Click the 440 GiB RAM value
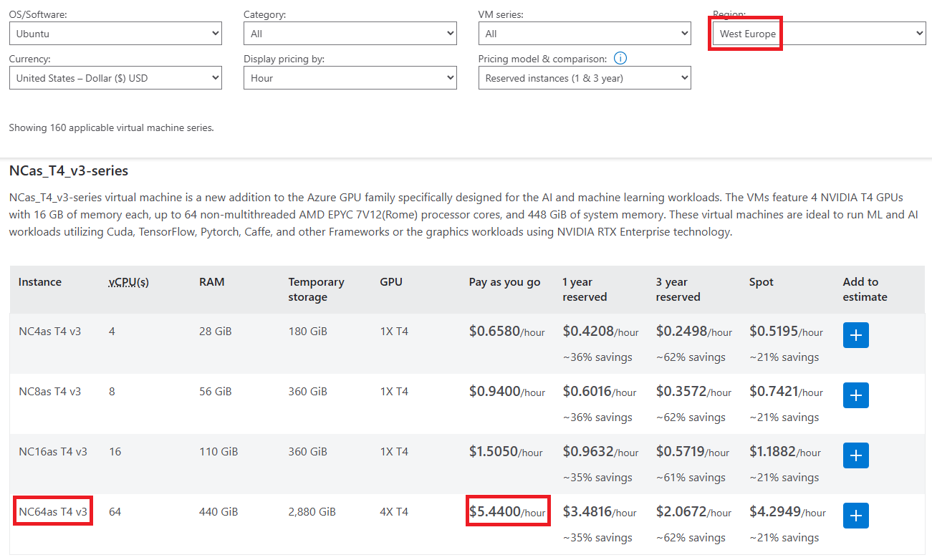 (x=218, y=512)
